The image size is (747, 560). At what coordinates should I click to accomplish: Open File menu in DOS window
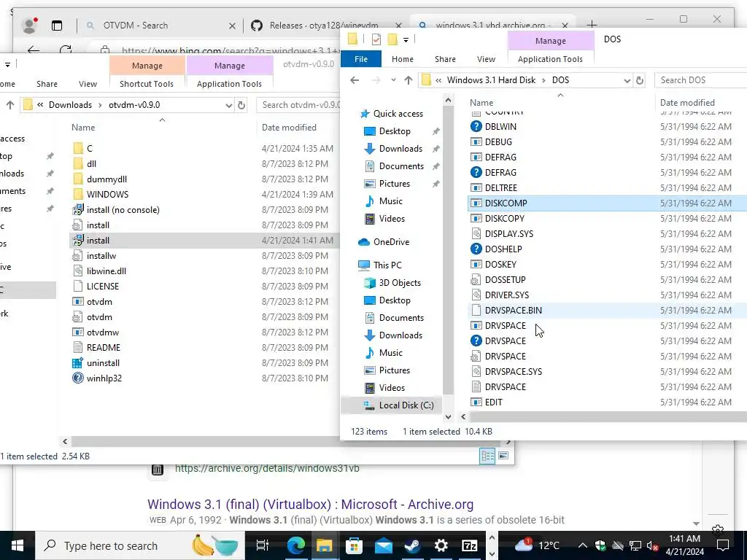click(x=361, y=59)
